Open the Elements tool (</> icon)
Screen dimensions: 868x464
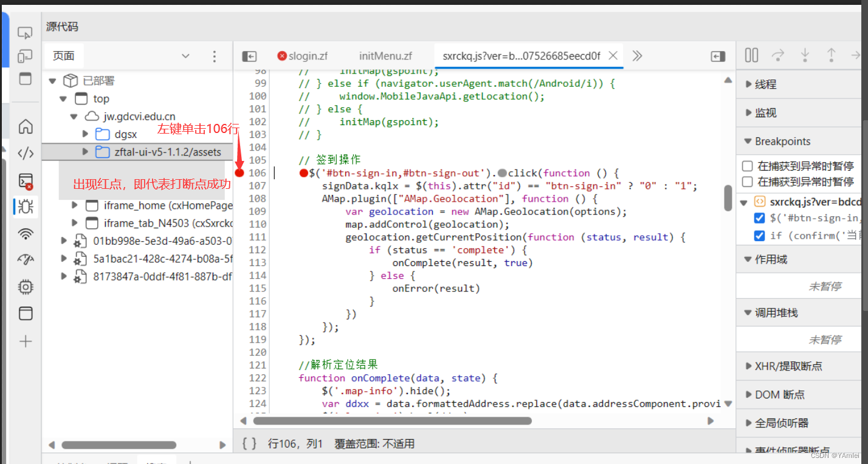coord(26,153)
